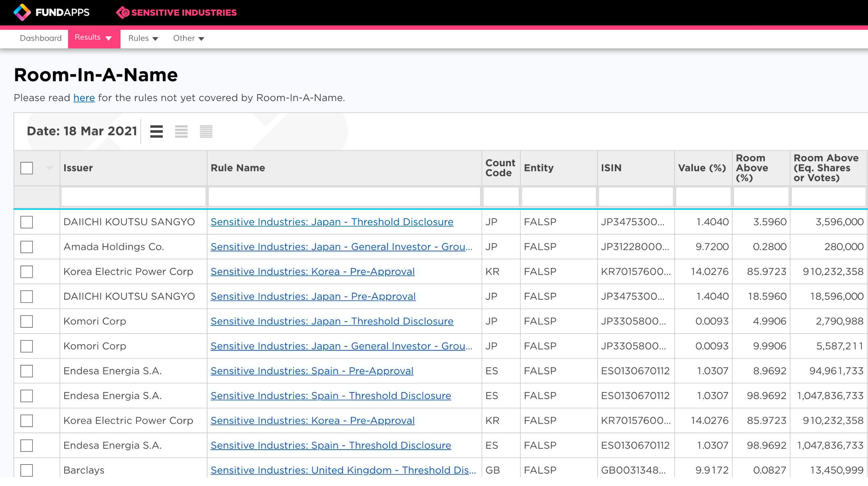Open the Rules dropdown menu
868x486 pixels.
pyautogui.click(x=143, y=38)
